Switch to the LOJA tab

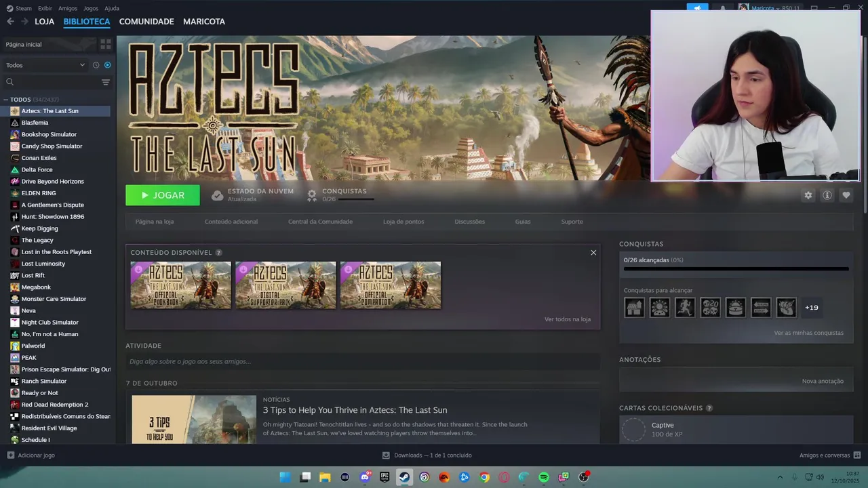(45, 22)
